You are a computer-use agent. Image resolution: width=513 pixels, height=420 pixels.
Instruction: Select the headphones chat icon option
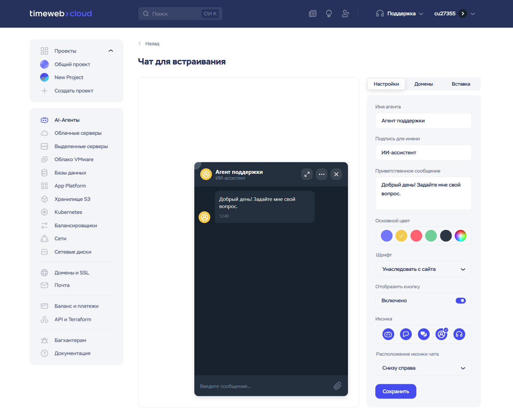click(459, 334)
